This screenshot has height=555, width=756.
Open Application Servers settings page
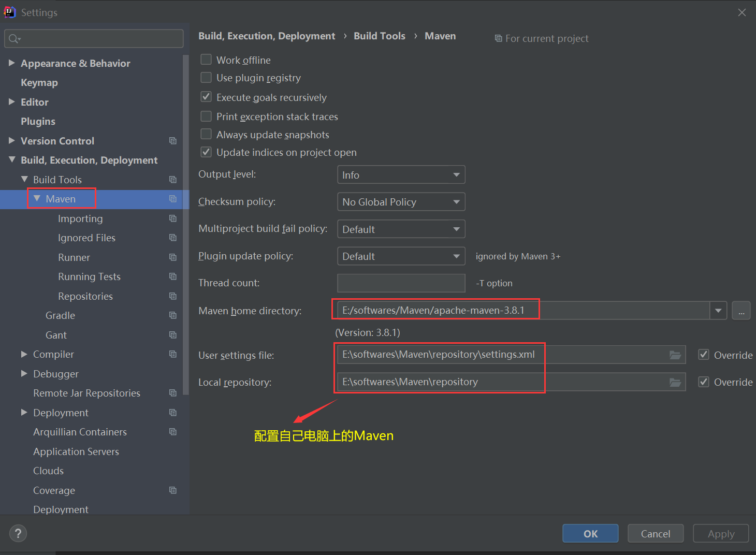(x=76, y=451)
